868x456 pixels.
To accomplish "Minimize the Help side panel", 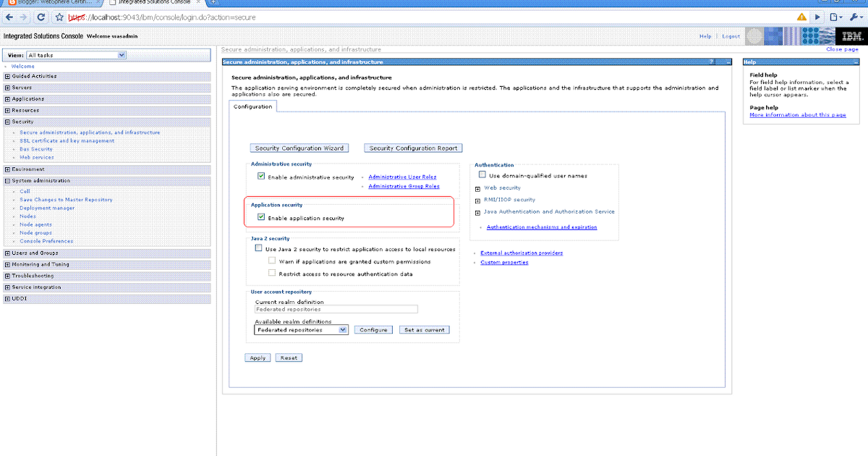I will pyautogui.click(x=855, y=62).
